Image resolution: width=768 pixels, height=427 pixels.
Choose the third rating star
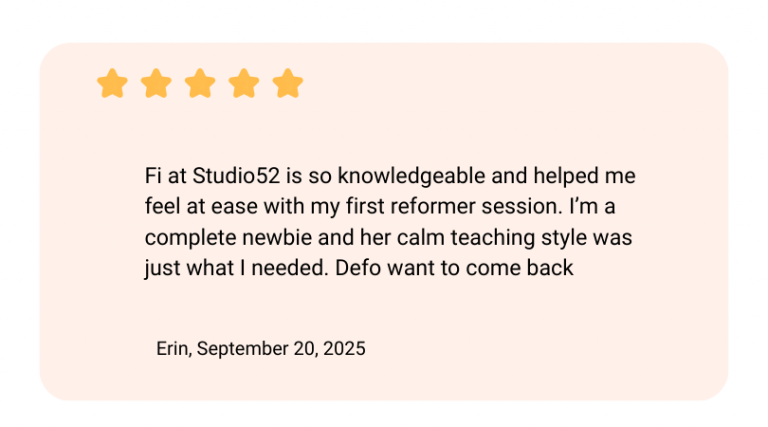coord(200,84)
